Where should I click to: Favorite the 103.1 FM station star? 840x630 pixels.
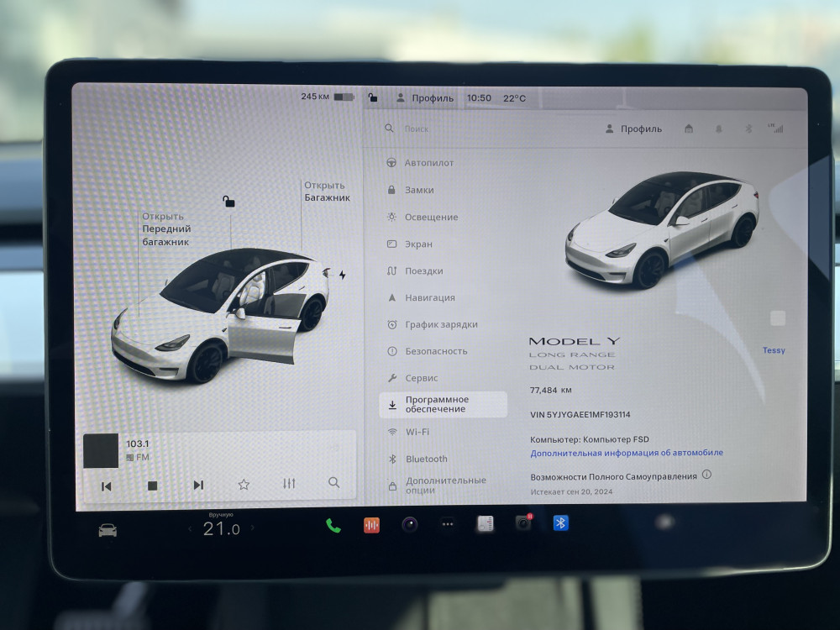click(244, 485)
